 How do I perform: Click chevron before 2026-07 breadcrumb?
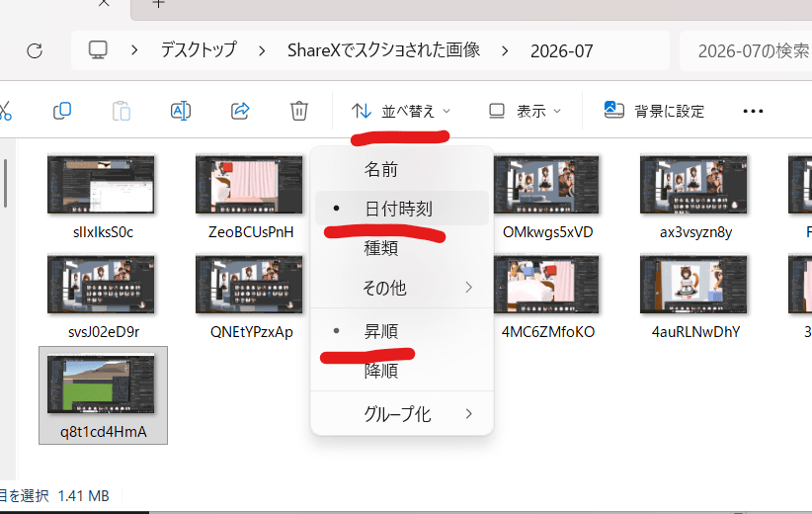pyautogui.click(x=505, y=50)
